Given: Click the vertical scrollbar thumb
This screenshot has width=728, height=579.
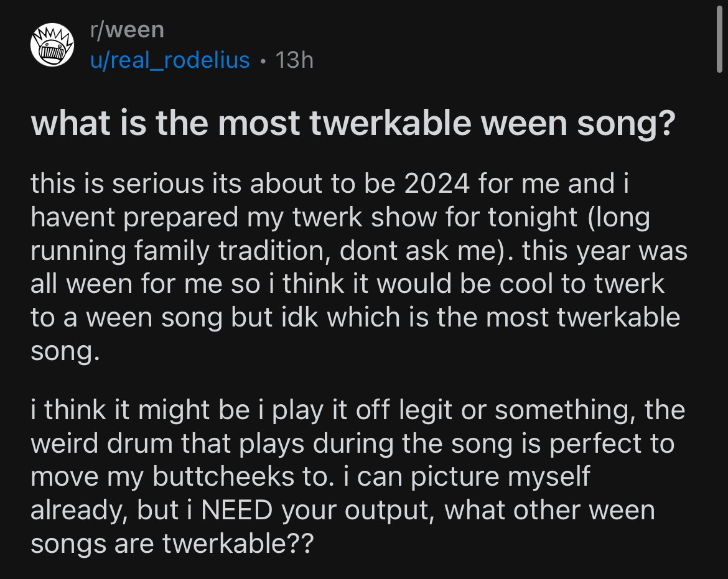Looking at the screenshot, I should (x=719, y=37).
